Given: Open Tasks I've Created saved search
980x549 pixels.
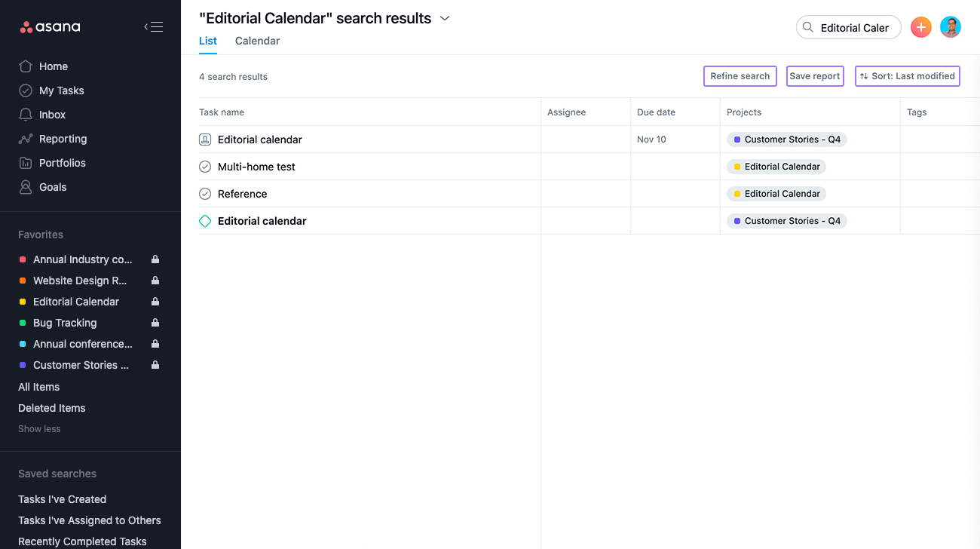Looking at the screenshot, I should click(62, 499).
